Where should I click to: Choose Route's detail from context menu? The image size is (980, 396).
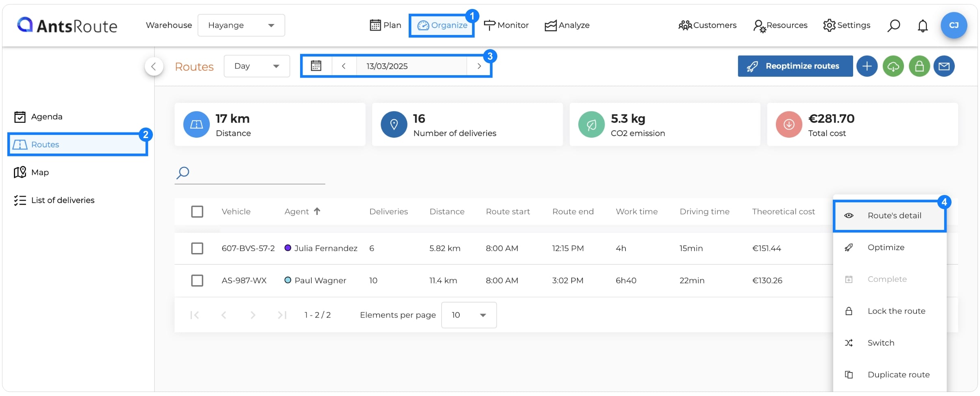coord(889,216)
